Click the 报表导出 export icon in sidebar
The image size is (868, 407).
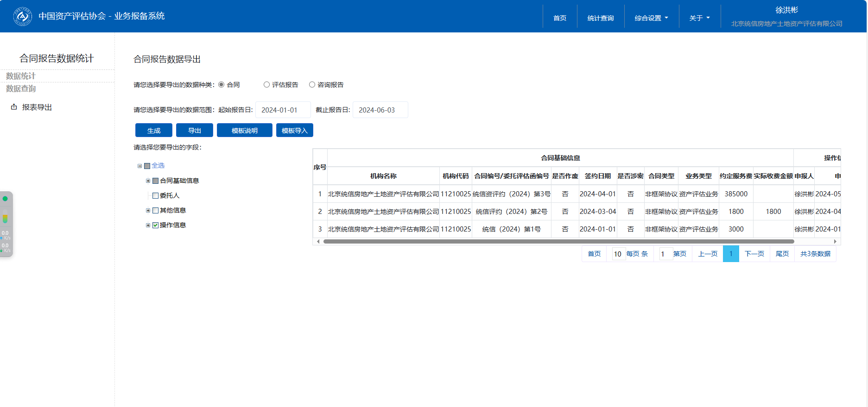tap(14, 107)
